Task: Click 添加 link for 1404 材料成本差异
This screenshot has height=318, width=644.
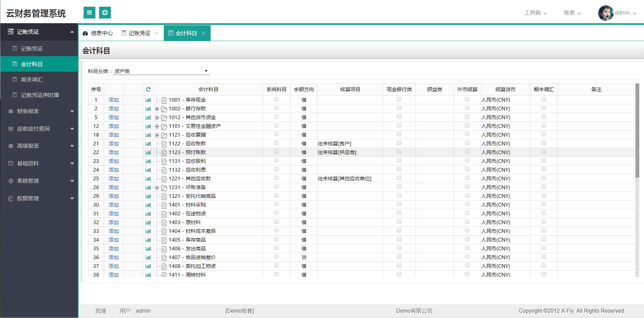Action: (114, 231)
